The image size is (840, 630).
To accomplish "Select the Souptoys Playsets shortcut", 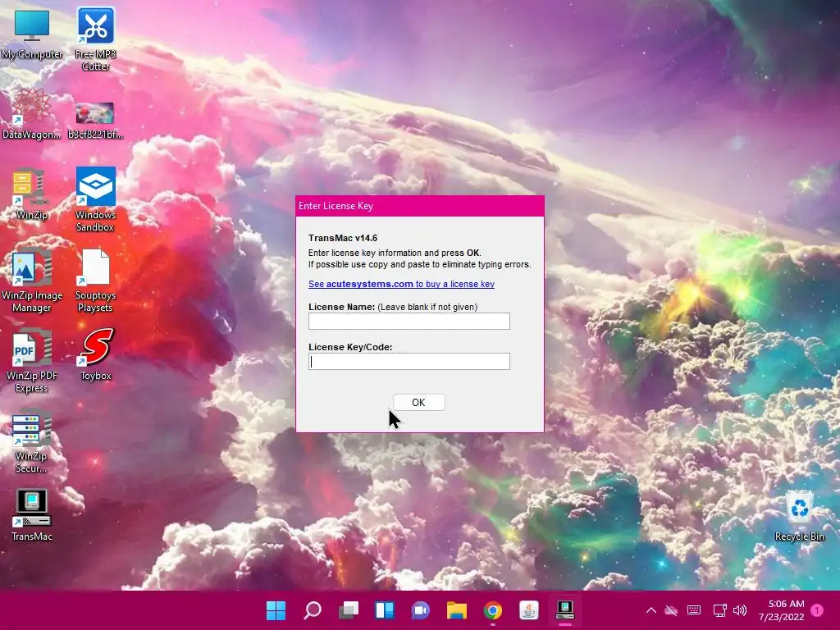I will click(95, 281).
